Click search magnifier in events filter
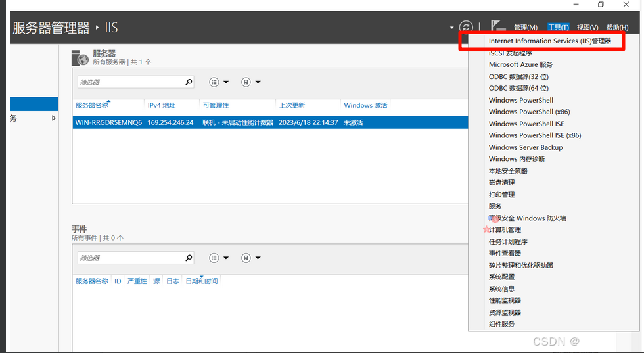 coord(189,258)
